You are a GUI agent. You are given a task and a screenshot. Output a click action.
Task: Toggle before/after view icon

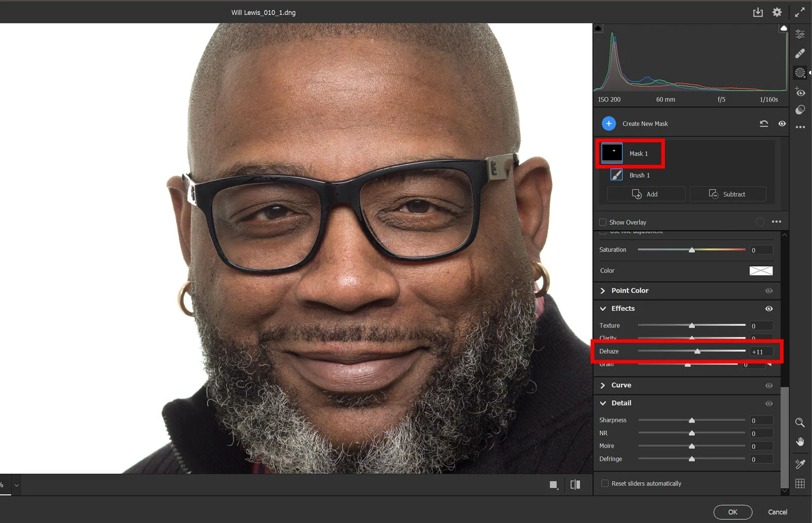click(575, 485)
